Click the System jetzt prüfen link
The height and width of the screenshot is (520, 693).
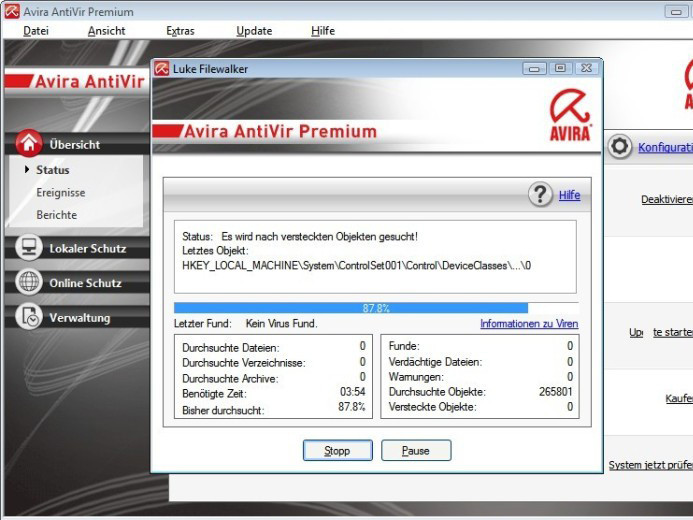pyautogui.click(x=651, y=465)
